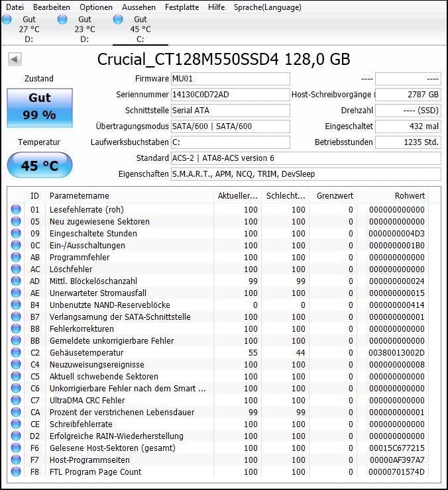Image resolution: width=448 pixels, height=490 pixels.
Task: Select the 23 °C D: drive tab
Action: 84,29
